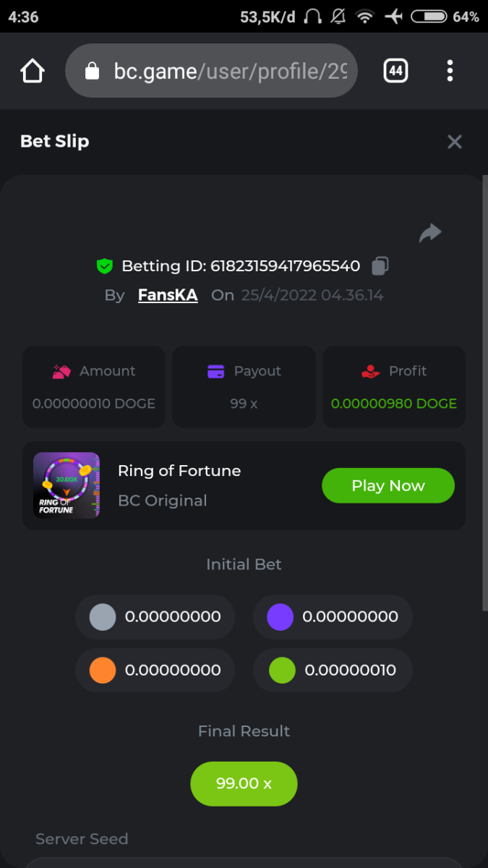
Task: Open the Ring of Fortune game thumbnail
Action: coord(67,485)
